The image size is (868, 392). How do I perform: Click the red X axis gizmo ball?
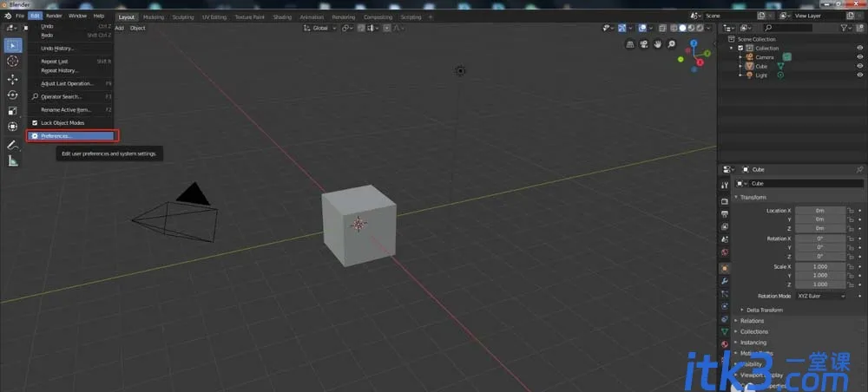coord(700,62)
